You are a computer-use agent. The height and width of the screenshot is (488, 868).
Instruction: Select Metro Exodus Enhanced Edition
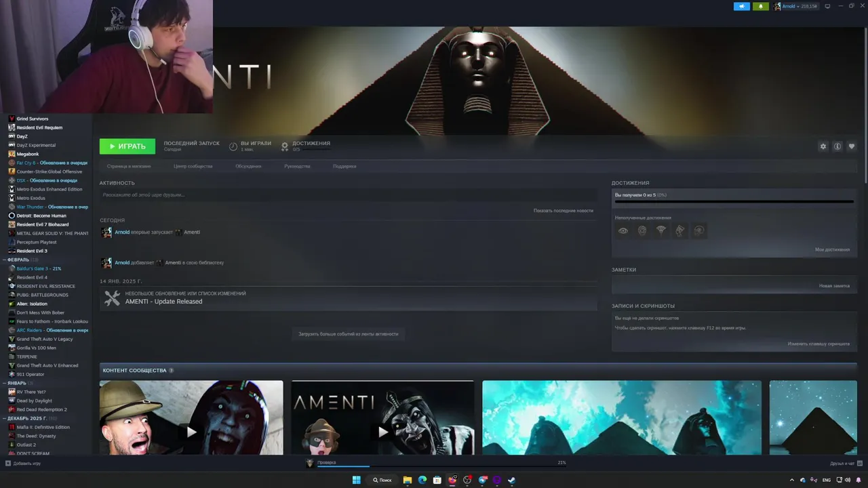(x=50, y=189)
